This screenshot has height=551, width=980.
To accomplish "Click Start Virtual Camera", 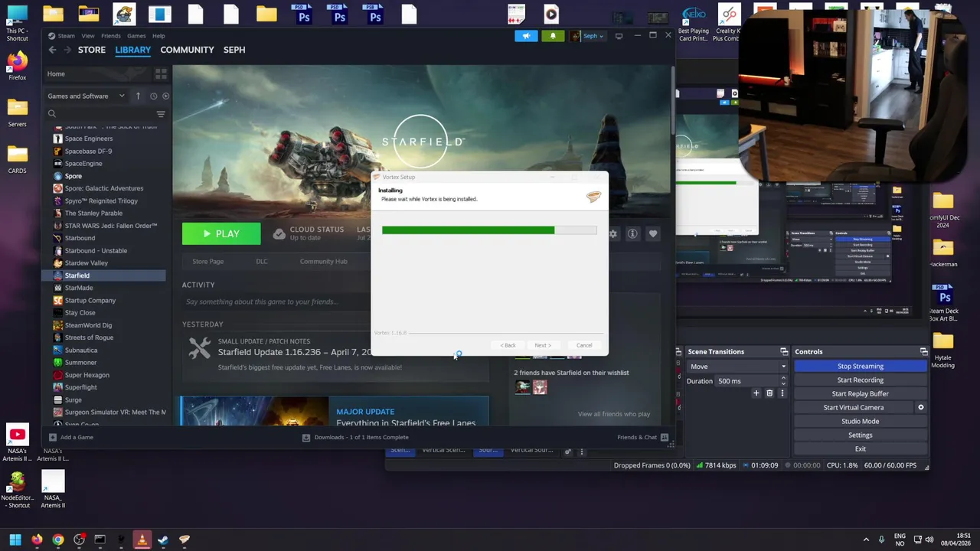I will coord(853,408).
